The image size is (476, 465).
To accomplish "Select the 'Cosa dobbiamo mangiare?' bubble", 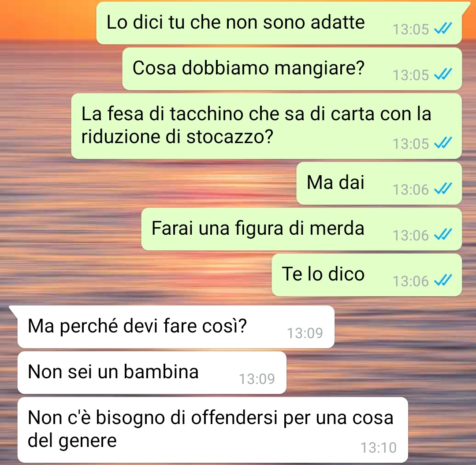I will [292, 69].
